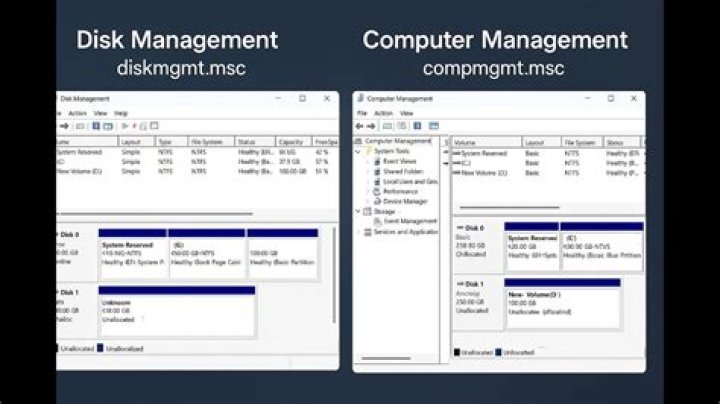Image resolution: width=720 pixels, height=404 pixels.
Task: Select New Volume (D:) row in Computer Management list
Action: (x=549, y=173)
